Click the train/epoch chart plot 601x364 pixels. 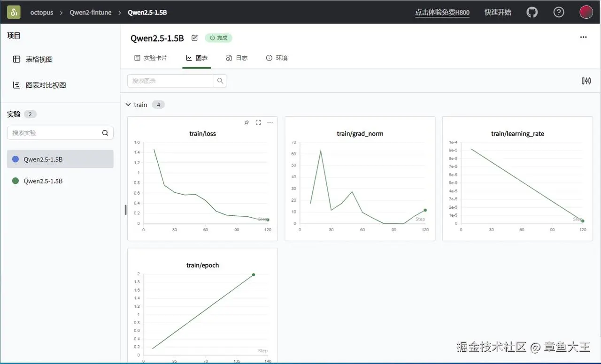tap(205, 315)
